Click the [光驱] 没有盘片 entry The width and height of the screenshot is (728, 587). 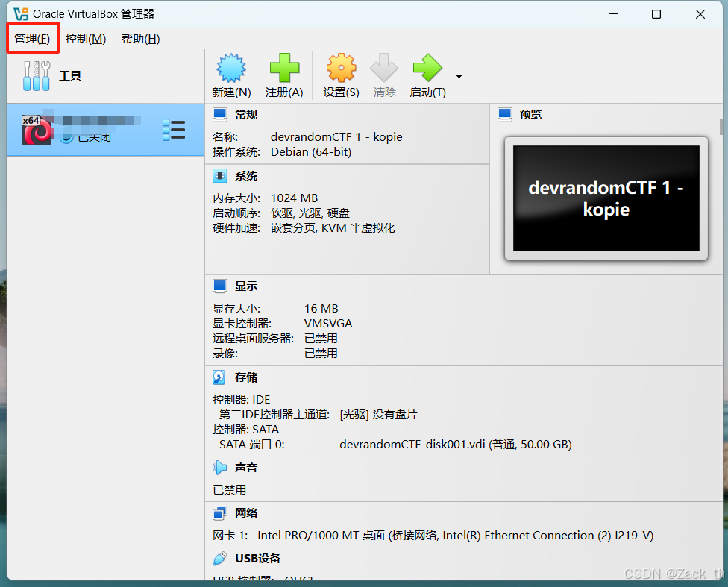point(378,414)
